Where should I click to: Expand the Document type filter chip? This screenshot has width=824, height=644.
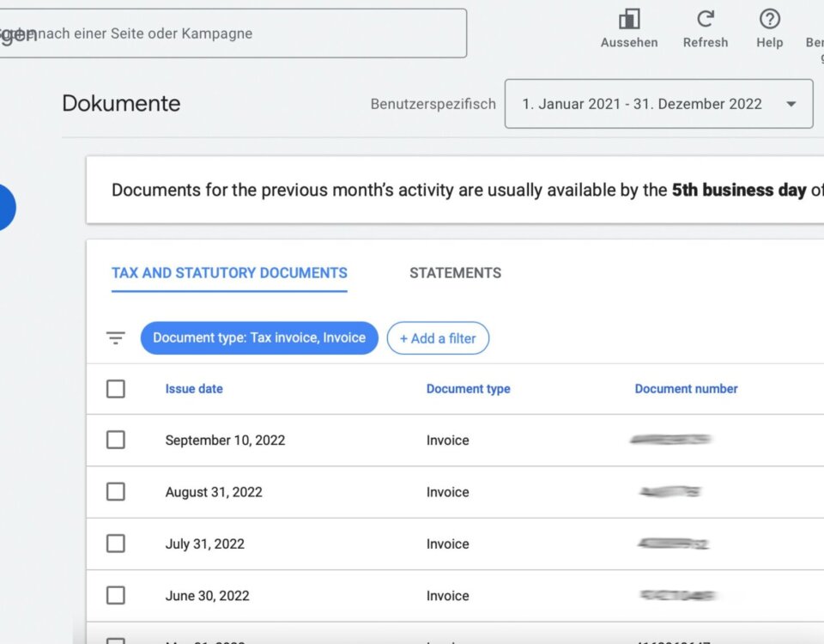coord(259,337)
